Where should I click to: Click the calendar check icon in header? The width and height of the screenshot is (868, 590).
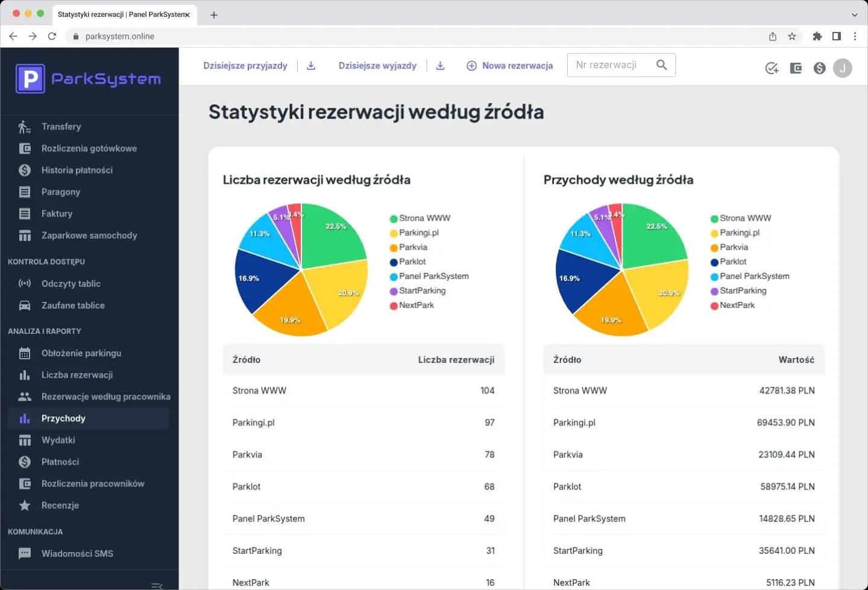[772, 68]
